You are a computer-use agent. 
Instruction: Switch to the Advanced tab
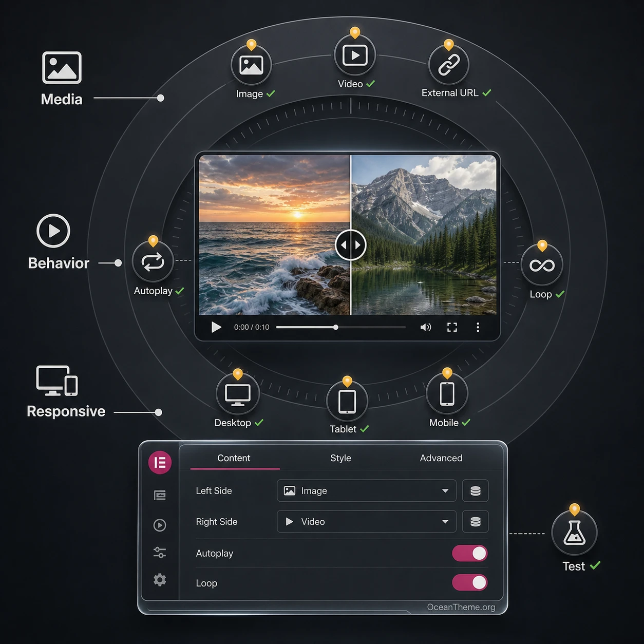click(x=441, y=458)
